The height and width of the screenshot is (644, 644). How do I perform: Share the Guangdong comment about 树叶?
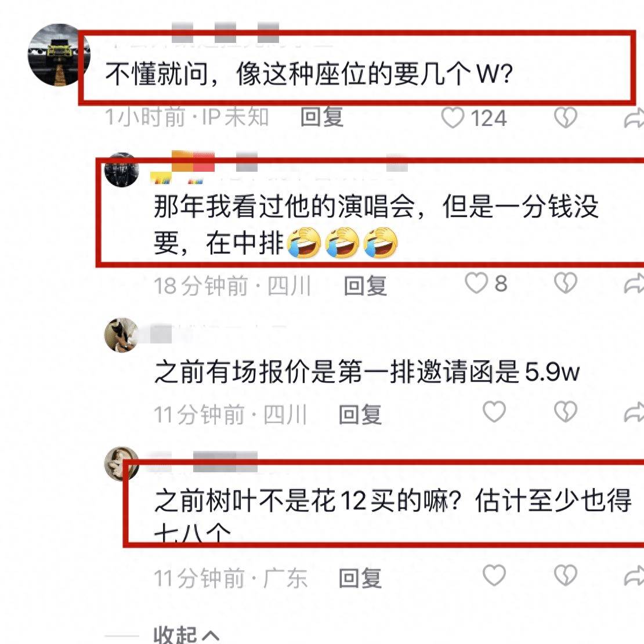(634, 576)
